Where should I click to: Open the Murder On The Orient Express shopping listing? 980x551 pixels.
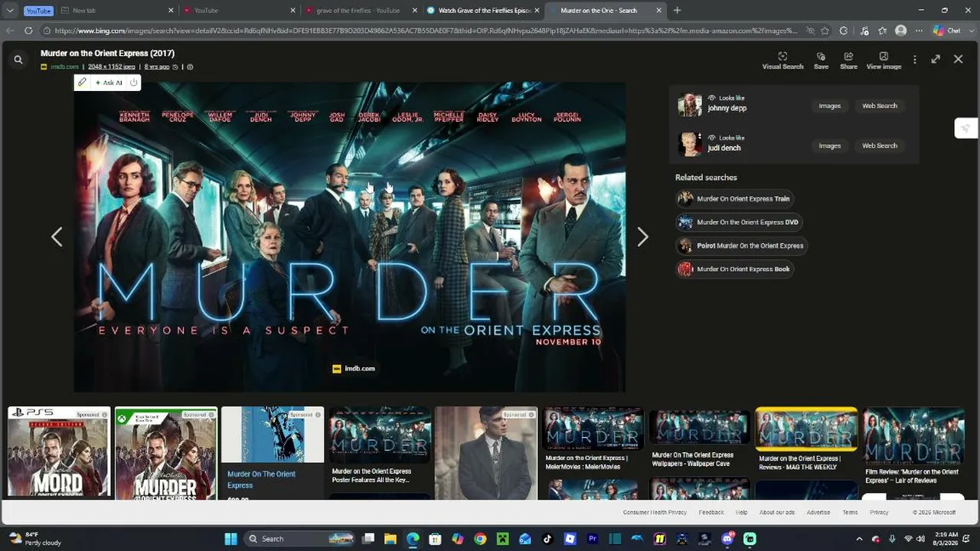click(x=273, y=453)
